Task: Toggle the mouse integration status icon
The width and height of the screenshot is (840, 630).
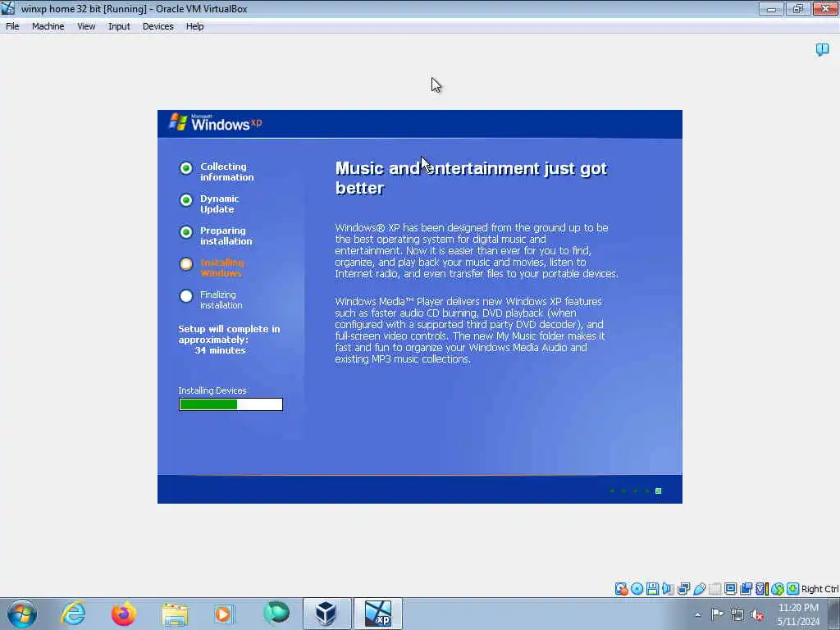Action: (x=778, y=589)
